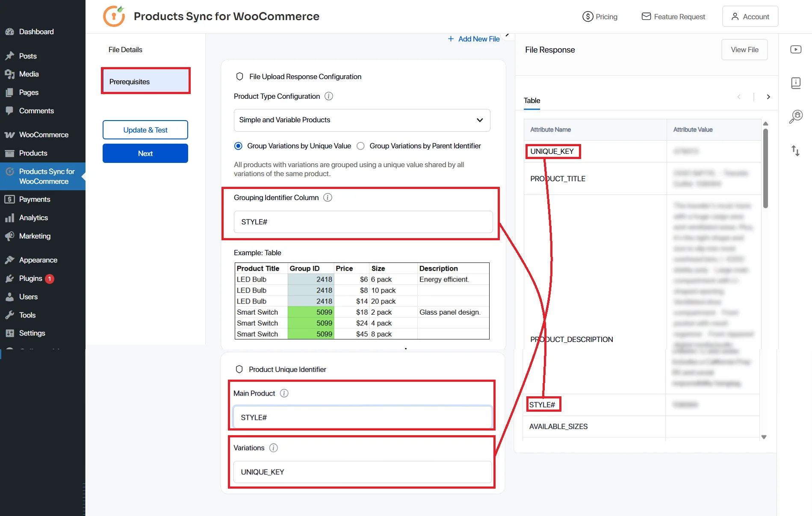Viewport: 812px width, 516px height.
Task: Click the import/export arrows icon
Action: (x=796, y=150)
